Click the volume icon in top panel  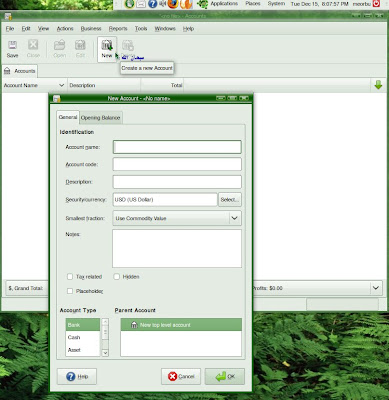(162, 4)
